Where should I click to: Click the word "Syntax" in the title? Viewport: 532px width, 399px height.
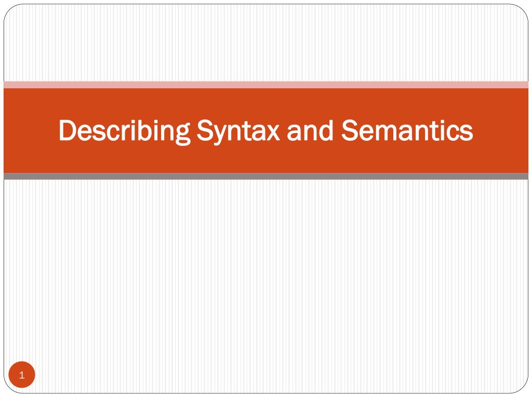[x=238, y=131]
